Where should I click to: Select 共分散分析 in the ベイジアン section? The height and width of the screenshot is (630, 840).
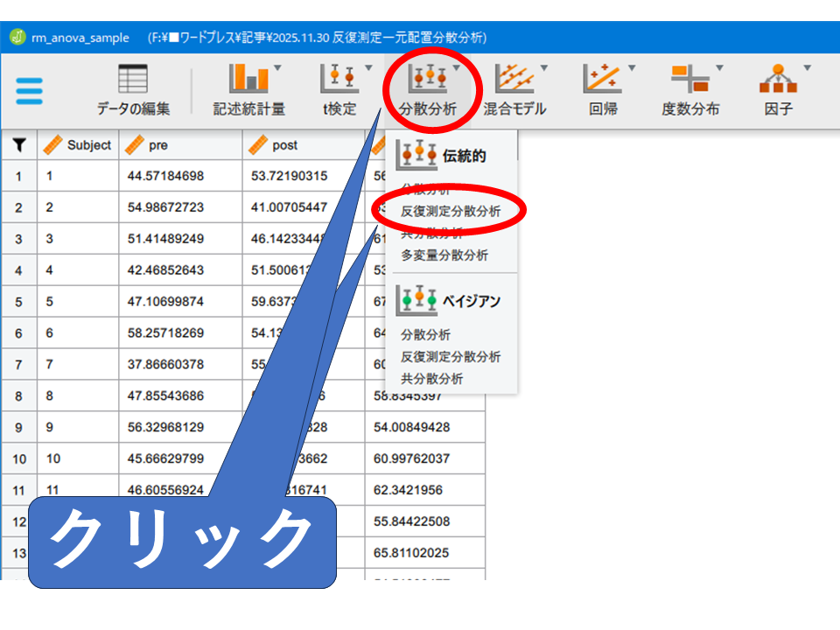coord(432,379)
